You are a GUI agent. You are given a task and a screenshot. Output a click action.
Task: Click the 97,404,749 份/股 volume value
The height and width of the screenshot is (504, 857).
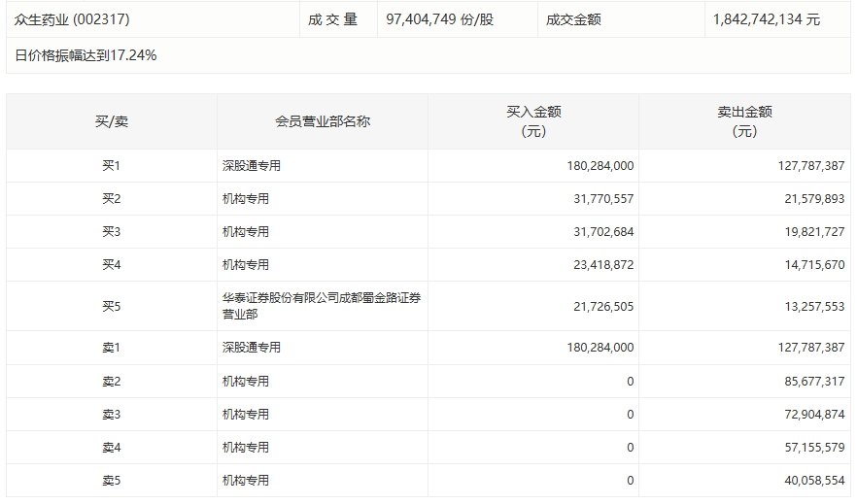pos(439,19)
